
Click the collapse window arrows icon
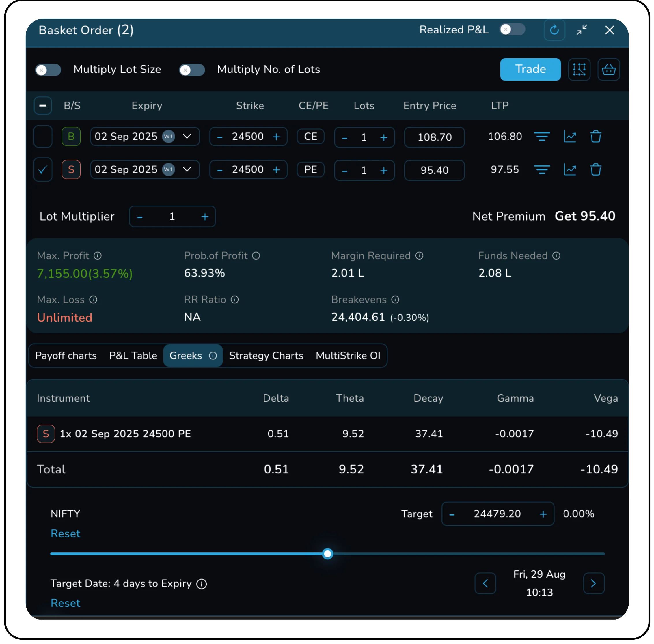click(582, 30)
